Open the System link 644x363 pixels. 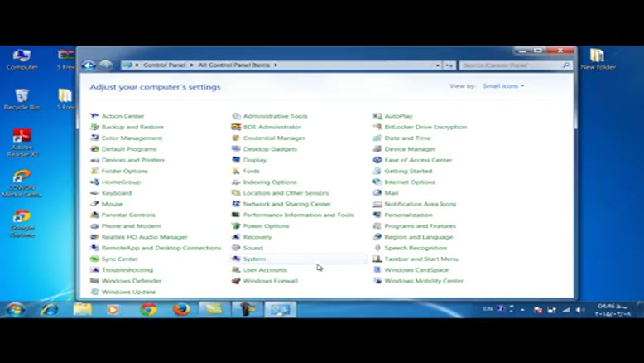coord(254,259)
